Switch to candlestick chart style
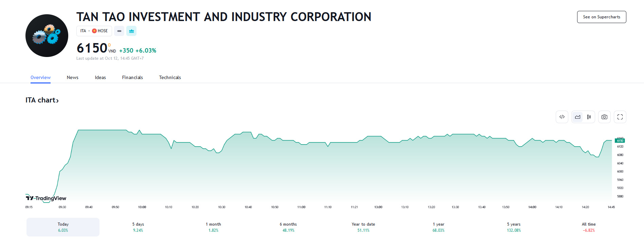This screenshot has width=644, height=248. click(589, 117)
